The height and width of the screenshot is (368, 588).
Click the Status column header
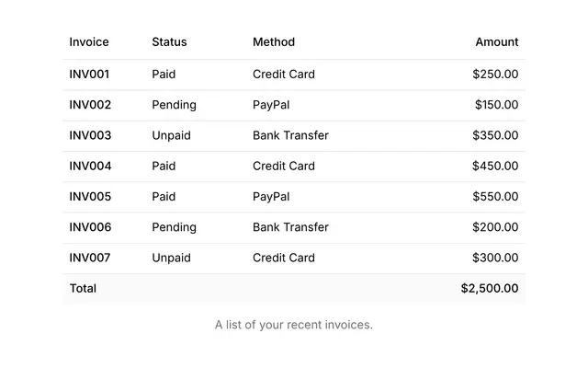click(169, 41)
